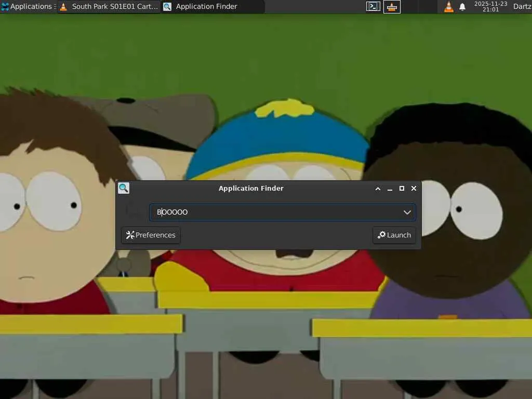The height and width of the screenshot is (399, 532).
Task: Close the Application Finder window
Action: 414,188
